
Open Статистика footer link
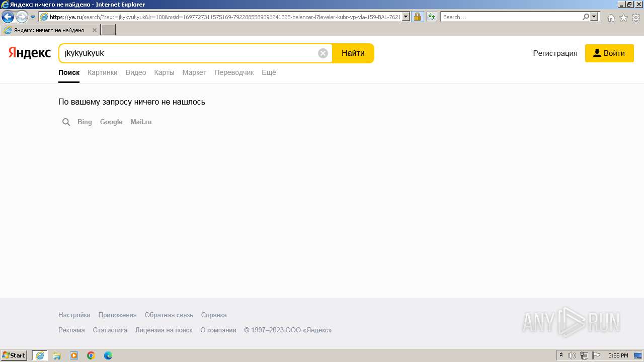coord(110,330)
